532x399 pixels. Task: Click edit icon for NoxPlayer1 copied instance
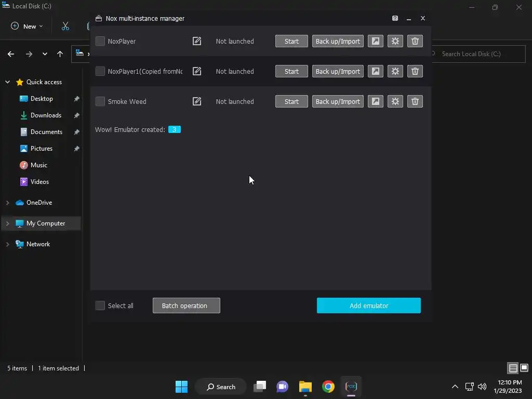pyautogui.click(x=197, y=71)
